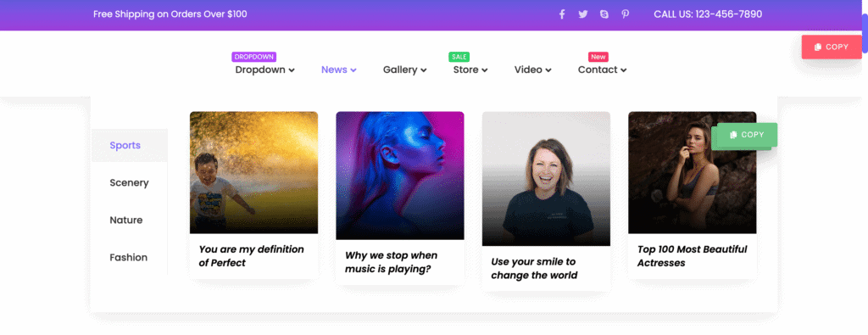Select the Fashion category tab

click(x=130, y=257)
